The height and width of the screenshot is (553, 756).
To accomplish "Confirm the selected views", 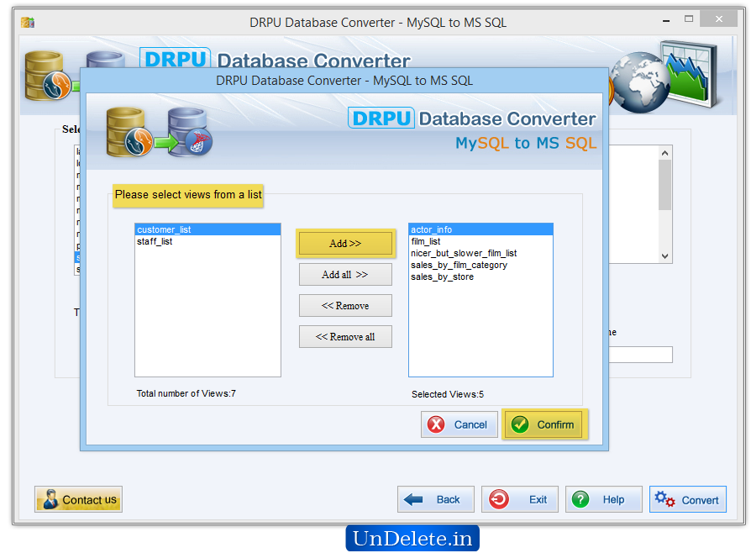I will [545, 424].
